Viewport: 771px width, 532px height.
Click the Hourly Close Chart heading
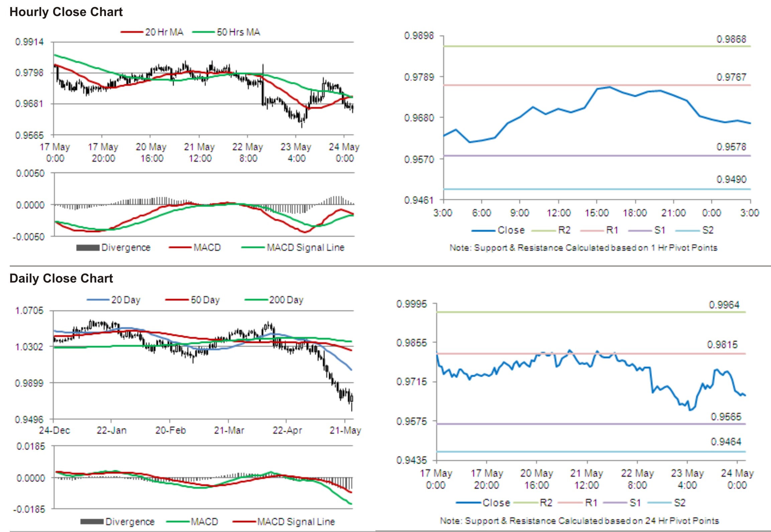coord(66,12)
